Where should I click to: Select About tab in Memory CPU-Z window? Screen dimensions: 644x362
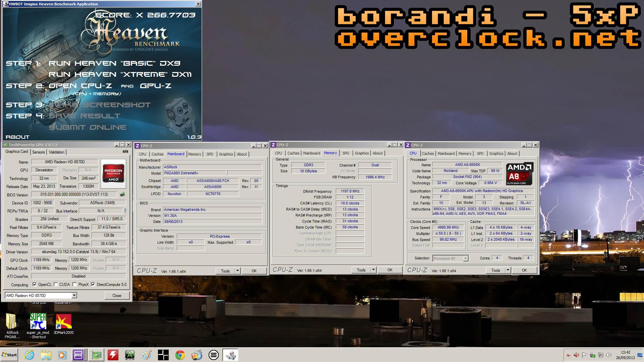[377, 153]
